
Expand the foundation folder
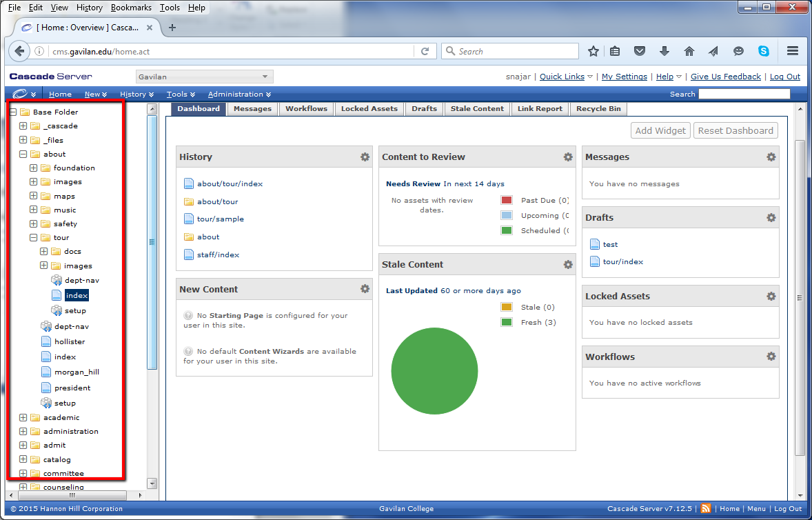point(33,168)
